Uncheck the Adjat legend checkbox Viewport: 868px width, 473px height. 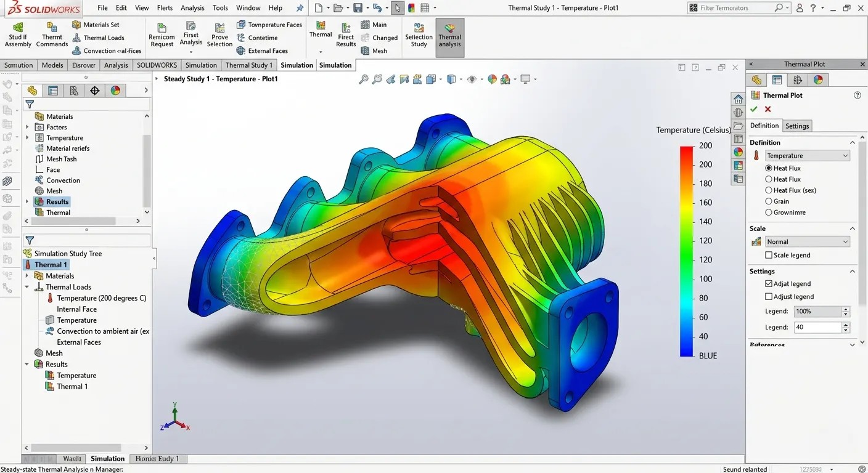point(769,284)
